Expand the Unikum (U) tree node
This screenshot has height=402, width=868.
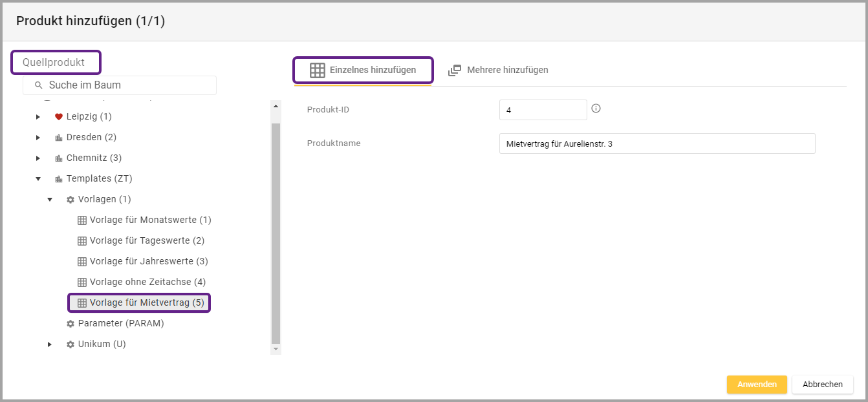[x=50, y=344]
